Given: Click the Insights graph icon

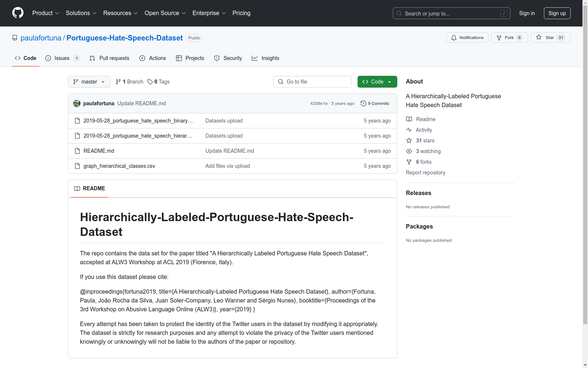Looking at the screenshot, I should pyautogui.click(x=255, y=58).
